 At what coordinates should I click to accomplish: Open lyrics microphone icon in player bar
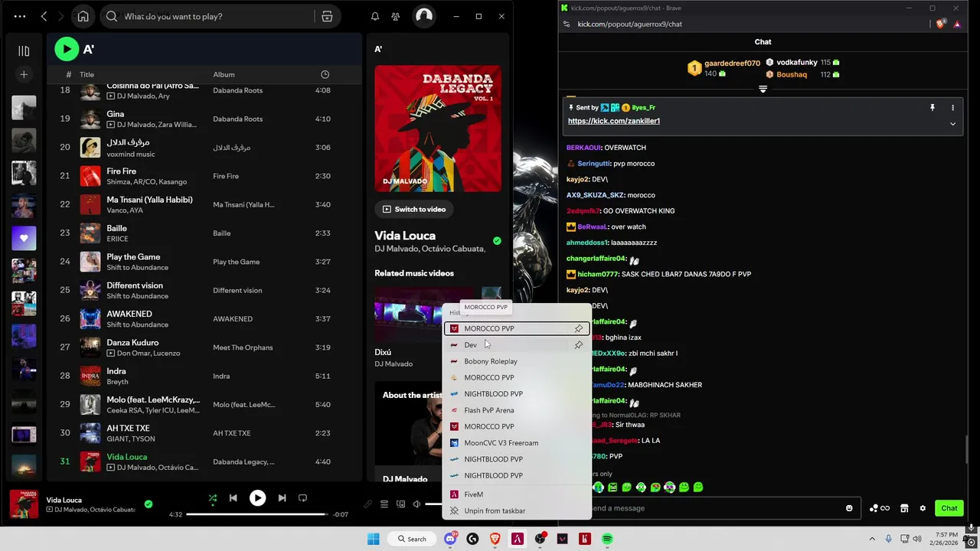point(367,504)
